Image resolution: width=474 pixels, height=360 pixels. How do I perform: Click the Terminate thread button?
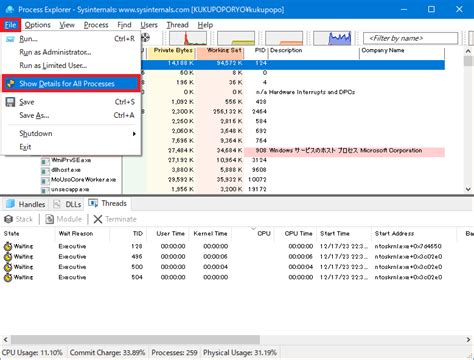click(115, 219)
